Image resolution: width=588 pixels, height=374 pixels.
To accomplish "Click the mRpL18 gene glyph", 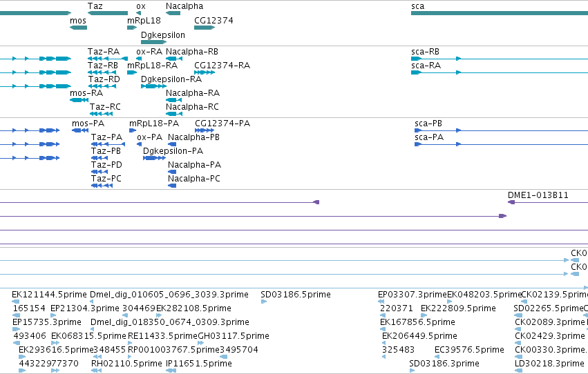I will 132,28.
